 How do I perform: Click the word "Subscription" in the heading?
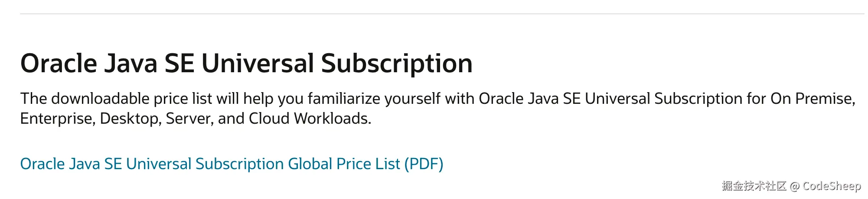coord(397,64)
